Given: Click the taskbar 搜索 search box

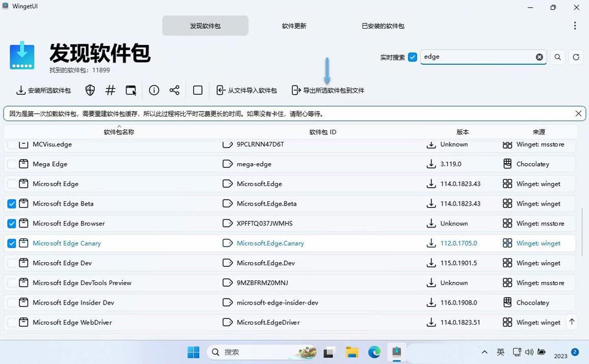Looking at the screenshot, I should pos(262,352).
